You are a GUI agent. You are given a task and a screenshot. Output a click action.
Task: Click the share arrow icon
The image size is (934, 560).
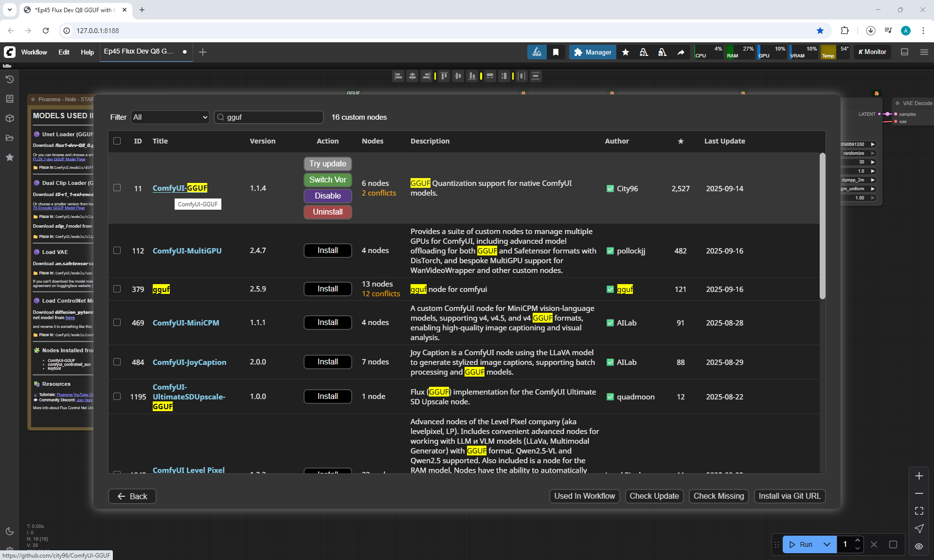[x=681, y=52]
